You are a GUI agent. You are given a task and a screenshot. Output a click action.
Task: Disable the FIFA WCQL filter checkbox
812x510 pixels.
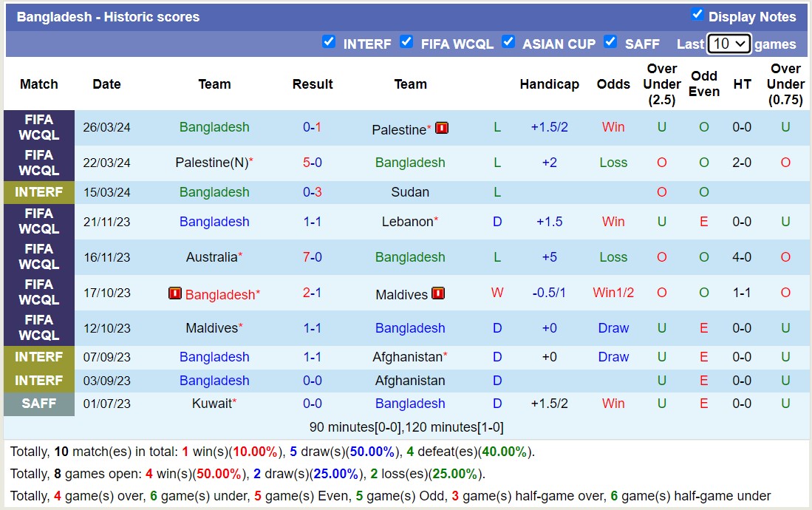click(407, 42)
